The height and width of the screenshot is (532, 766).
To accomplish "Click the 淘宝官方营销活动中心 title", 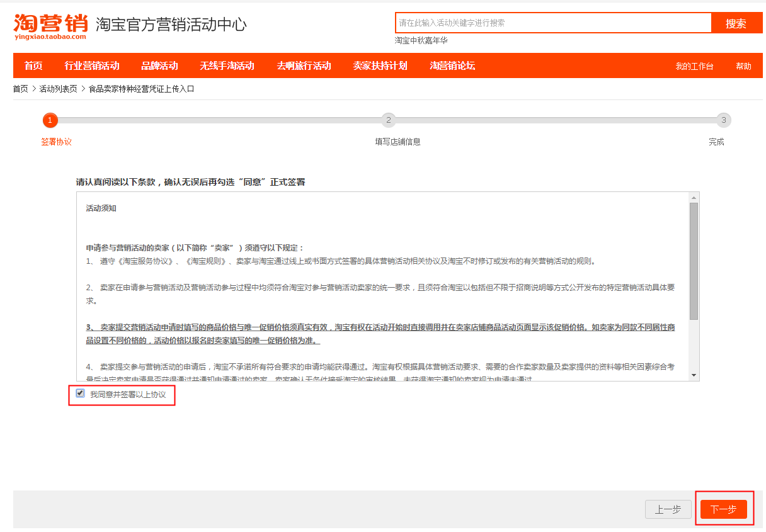I will [171, 25].
